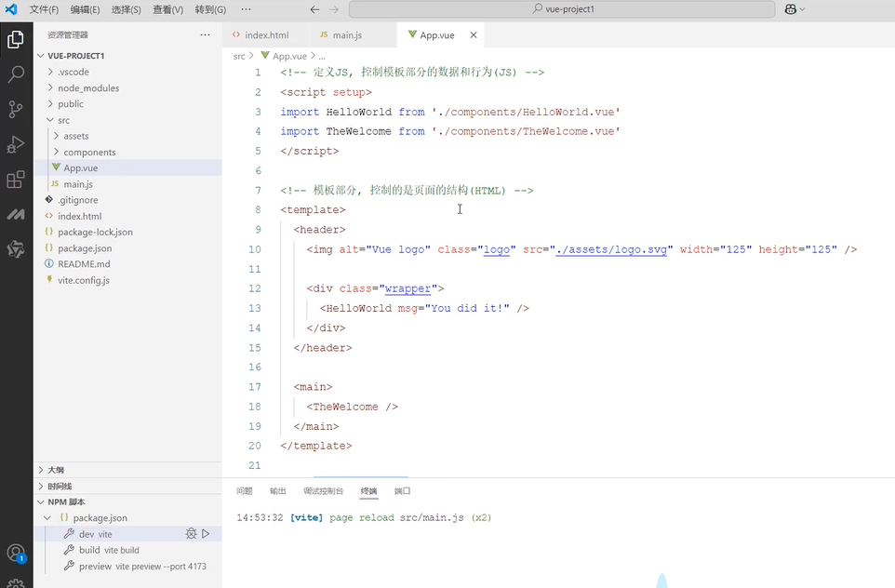Select the 终端 panel tab
This screenshot has height=588, width=895.
click(368, 491)
